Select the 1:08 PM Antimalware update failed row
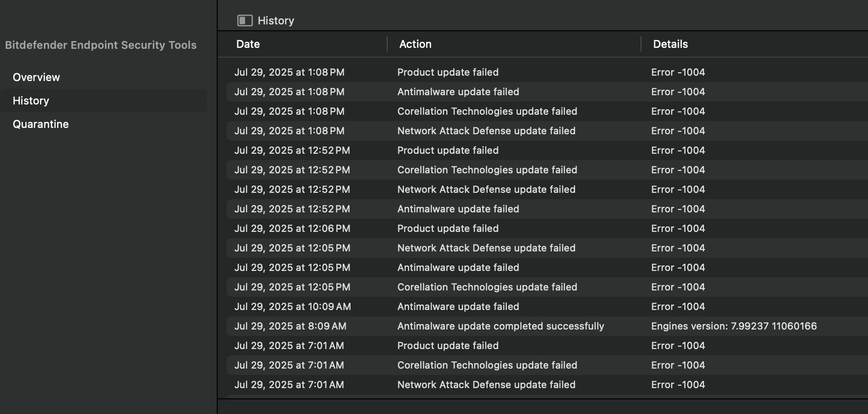The image size is (868, 414). pos(458,92)
